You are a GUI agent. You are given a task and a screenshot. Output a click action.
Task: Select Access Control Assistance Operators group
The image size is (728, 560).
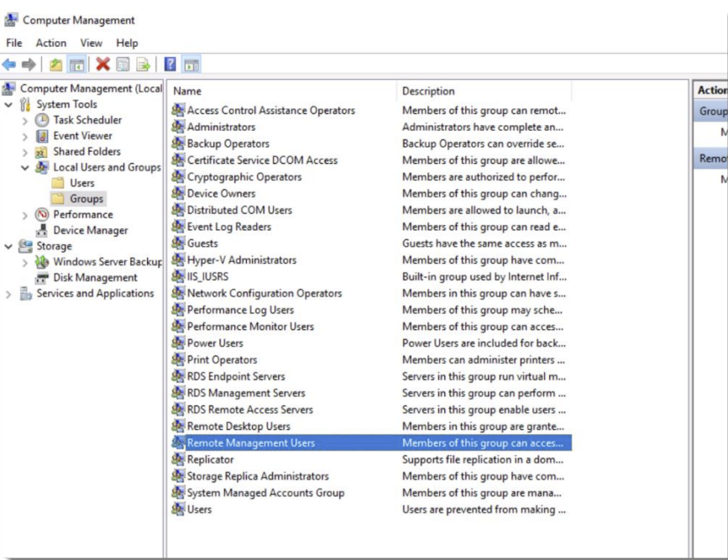(270, 111)
